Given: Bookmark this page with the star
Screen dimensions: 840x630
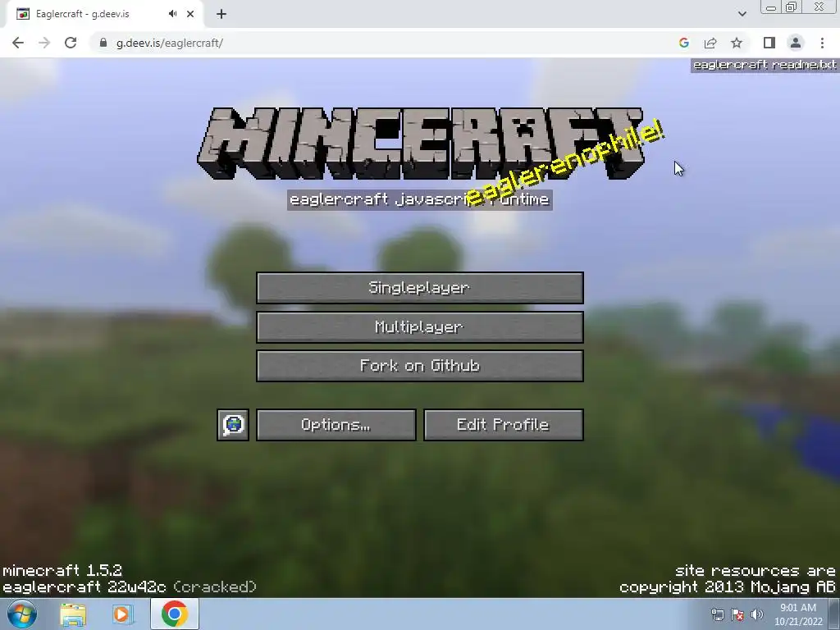Looking at the screenshot, I should pos(737,43).
